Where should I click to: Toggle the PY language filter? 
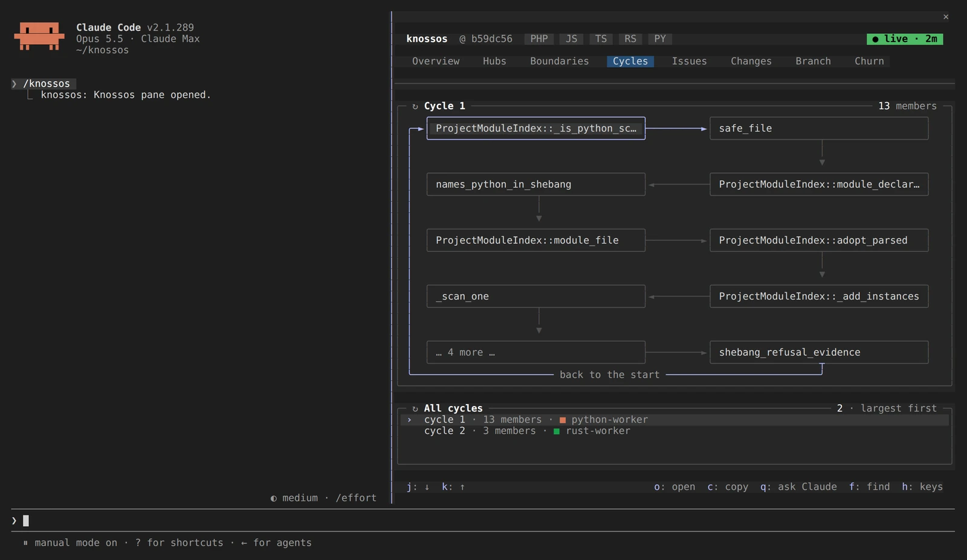tap(660, 39)
